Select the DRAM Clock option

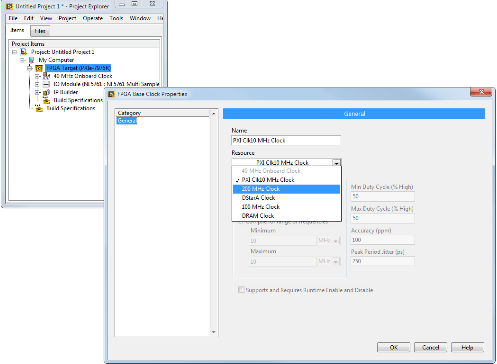(x=286, y=216)
